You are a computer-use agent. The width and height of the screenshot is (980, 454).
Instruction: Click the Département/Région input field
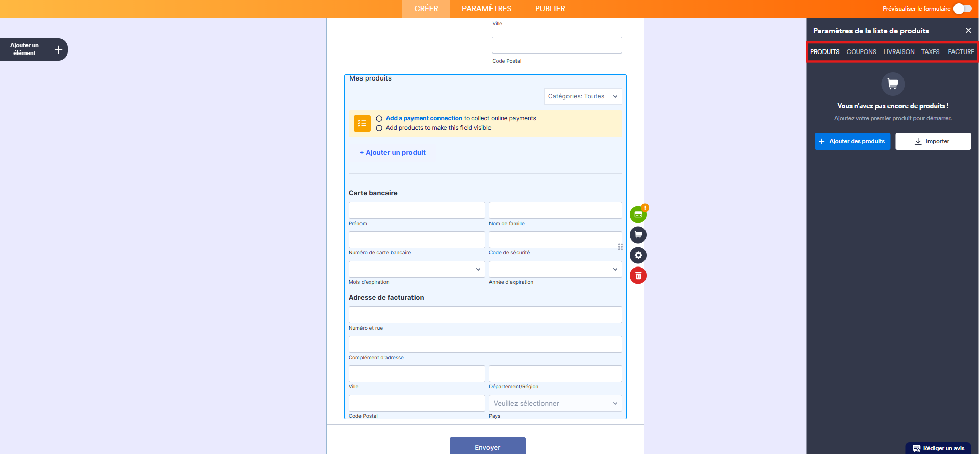555,373
